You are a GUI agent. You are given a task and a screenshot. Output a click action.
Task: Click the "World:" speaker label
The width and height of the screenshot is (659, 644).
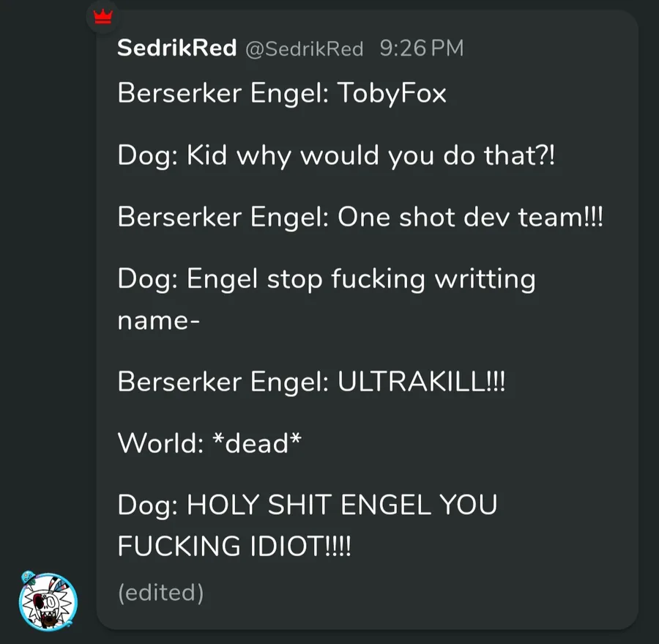pyautogui.click(x=160, y=443)
